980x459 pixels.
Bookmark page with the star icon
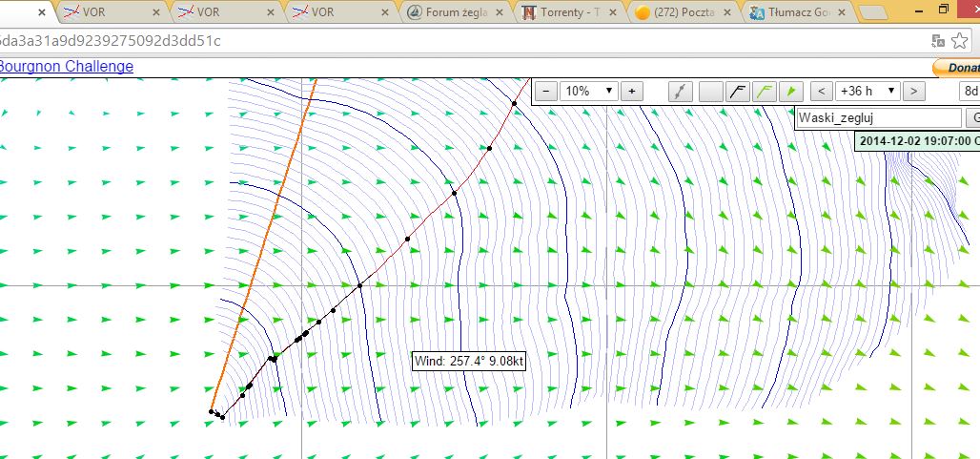(959, 41)
